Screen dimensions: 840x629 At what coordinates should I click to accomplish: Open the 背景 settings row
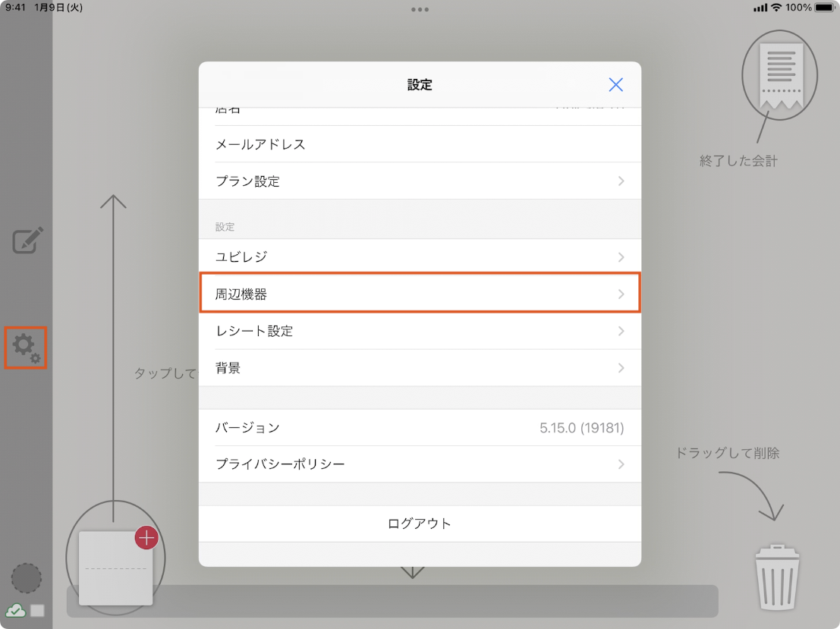420,368
